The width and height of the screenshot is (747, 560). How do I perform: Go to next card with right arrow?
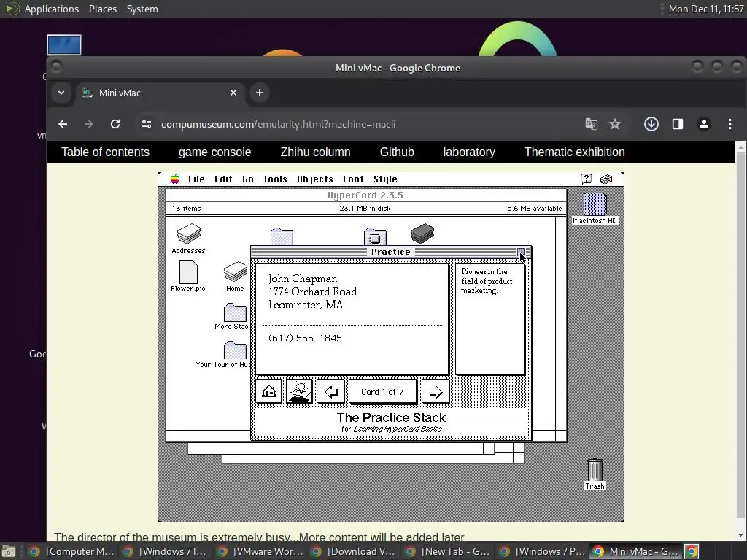click(x=436, y=392)
